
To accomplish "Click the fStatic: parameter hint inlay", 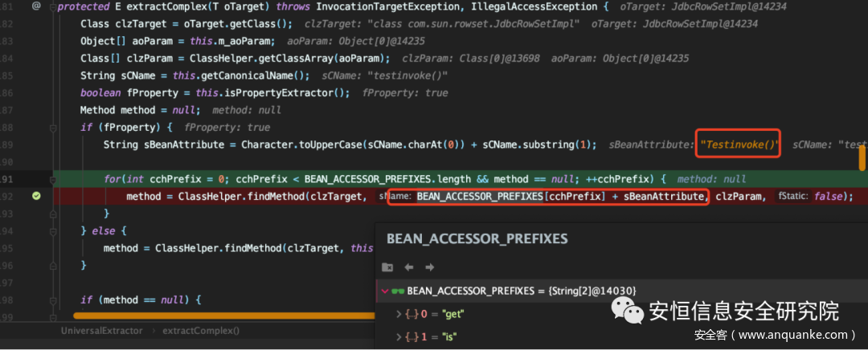I will click(792, 197).
